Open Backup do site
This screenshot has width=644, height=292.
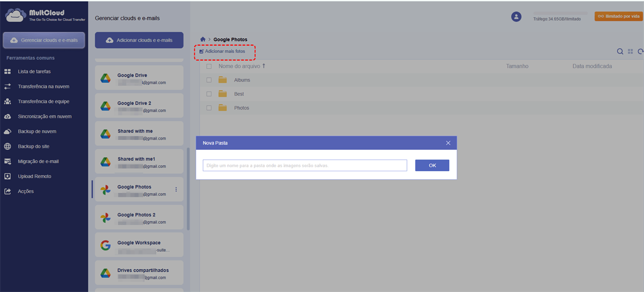click(x=35, y=147)
